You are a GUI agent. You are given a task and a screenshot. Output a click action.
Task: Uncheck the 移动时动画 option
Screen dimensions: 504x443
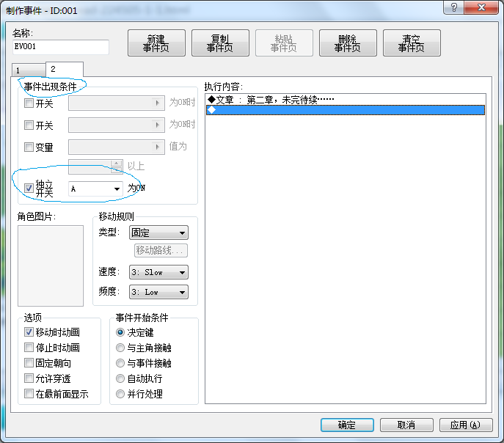29,332
